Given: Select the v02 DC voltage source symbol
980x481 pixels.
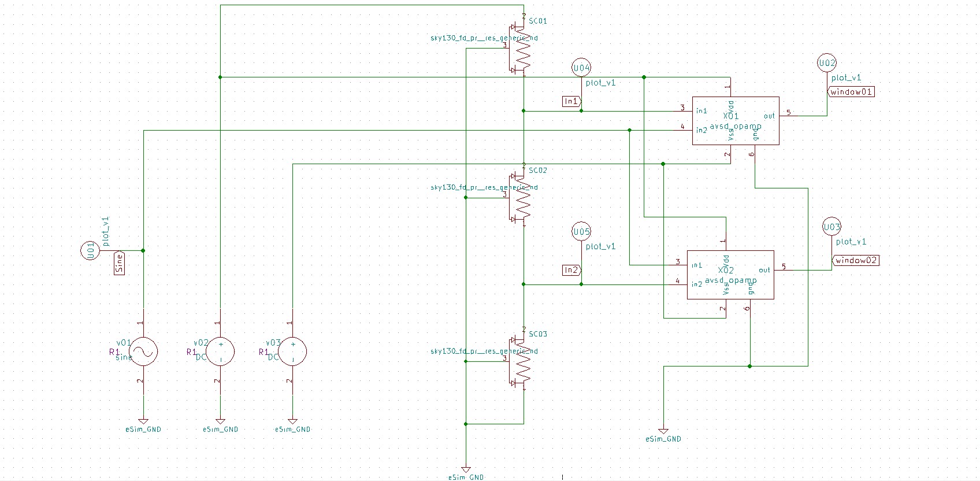Looking at the screenshot, I should [220, 351].
